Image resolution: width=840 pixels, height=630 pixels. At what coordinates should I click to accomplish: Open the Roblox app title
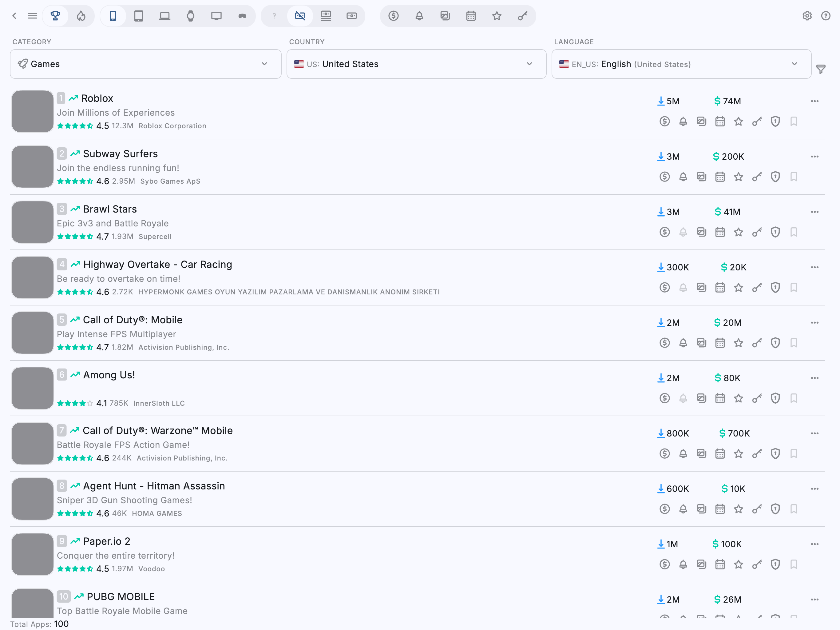[x=97, y=98]
